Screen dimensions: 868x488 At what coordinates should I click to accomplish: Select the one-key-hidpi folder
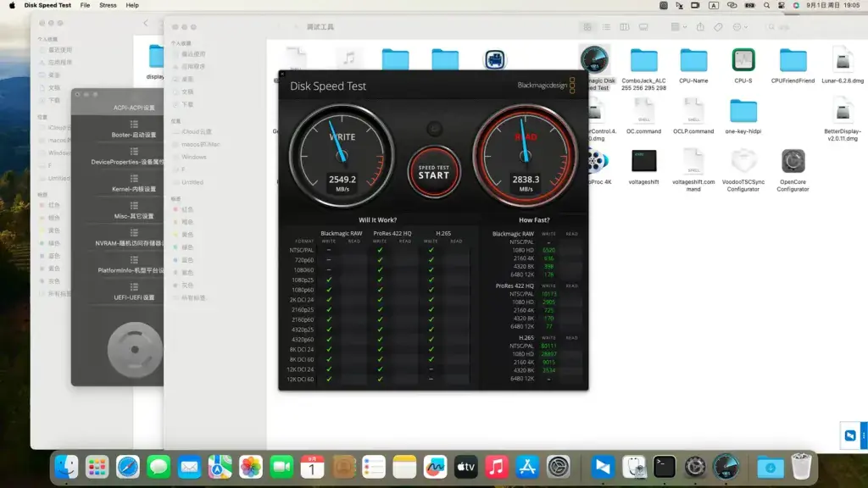coord(743,111)
